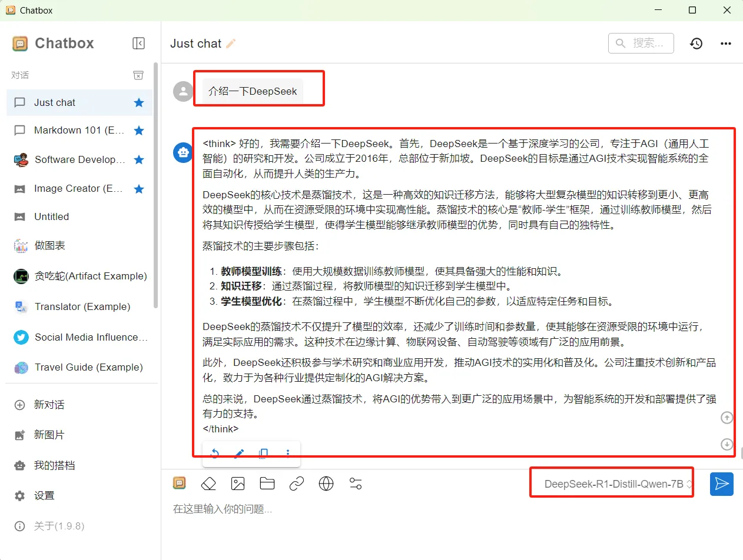Edit the message with pen icon
Viewport: 743px width, 560px height.
coord(239,453)
